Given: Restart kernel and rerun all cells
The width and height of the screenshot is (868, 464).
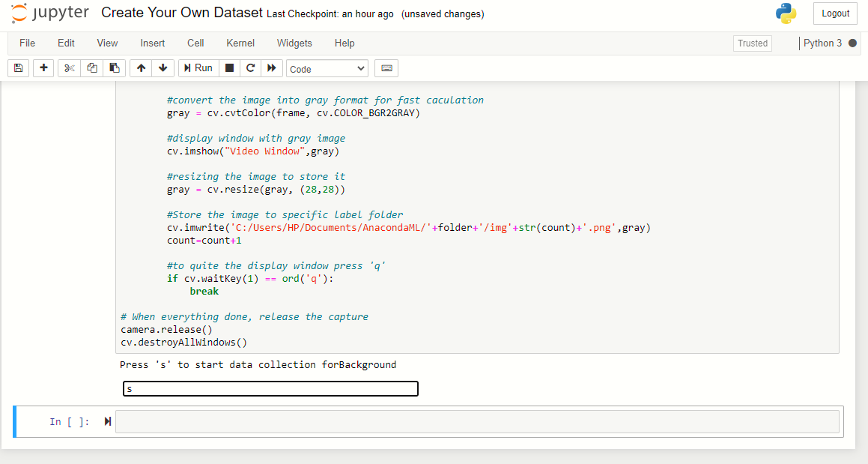Looking at the screenshot, I should [x=272, y=68].
